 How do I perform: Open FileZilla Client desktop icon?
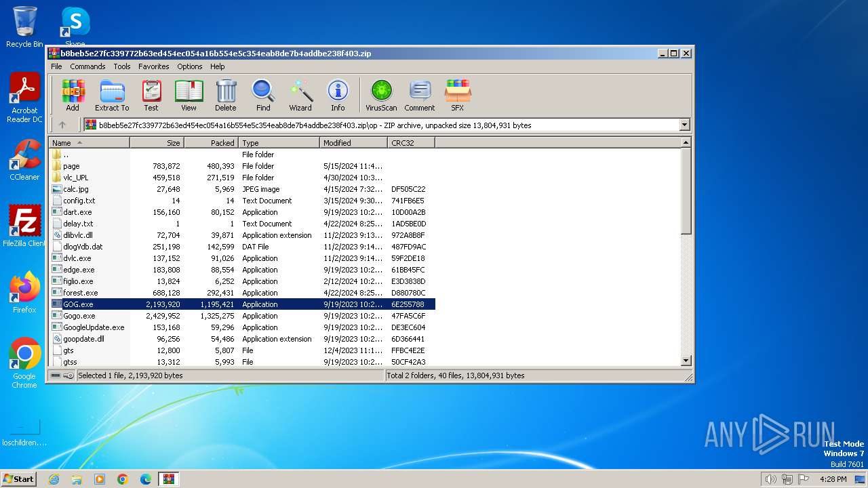pyautogui.click(x=24, y=226)
